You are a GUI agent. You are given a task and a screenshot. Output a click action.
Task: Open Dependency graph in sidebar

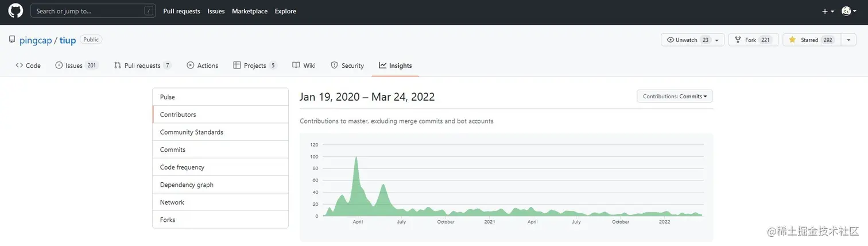(220, 184)
